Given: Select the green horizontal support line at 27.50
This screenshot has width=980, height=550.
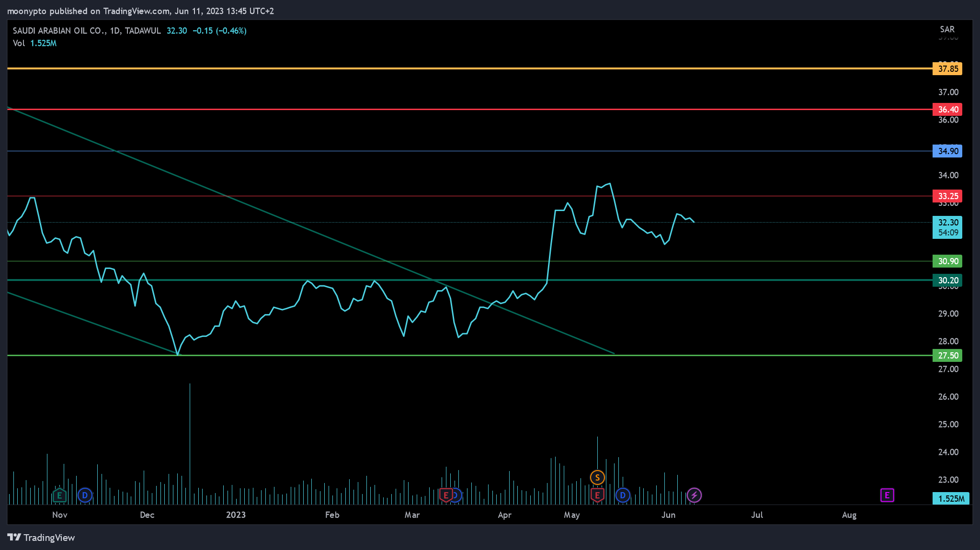Looking at the screenshot, I should 469,355.
